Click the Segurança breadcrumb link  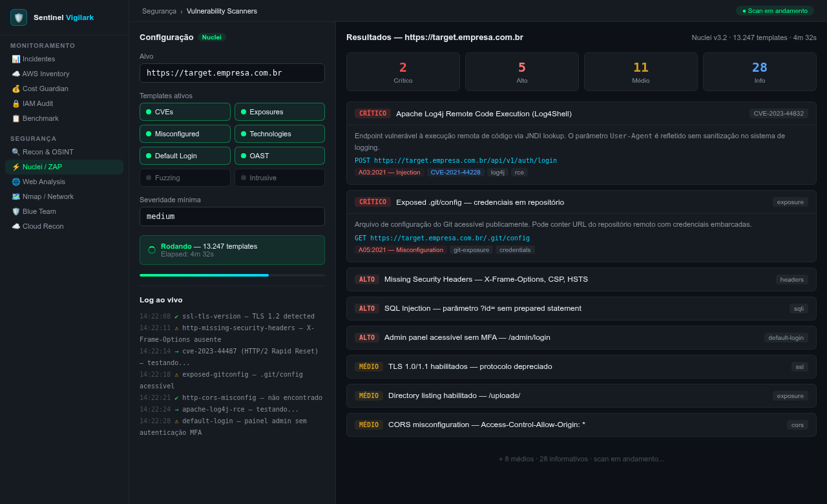[x=159, y=11]
